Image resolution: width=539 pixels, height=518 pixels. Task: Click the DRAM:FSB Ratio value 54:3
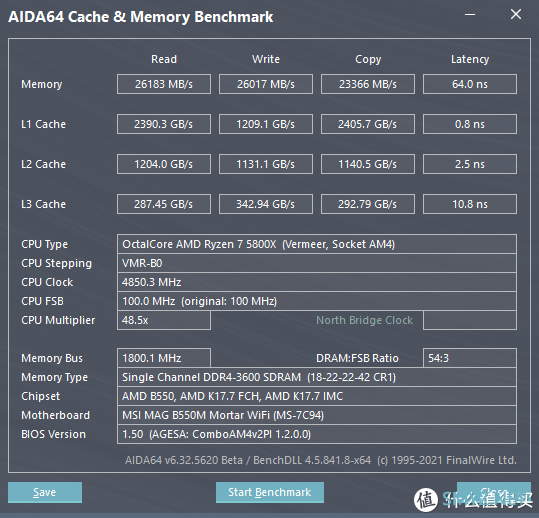[x=470, y=358]
